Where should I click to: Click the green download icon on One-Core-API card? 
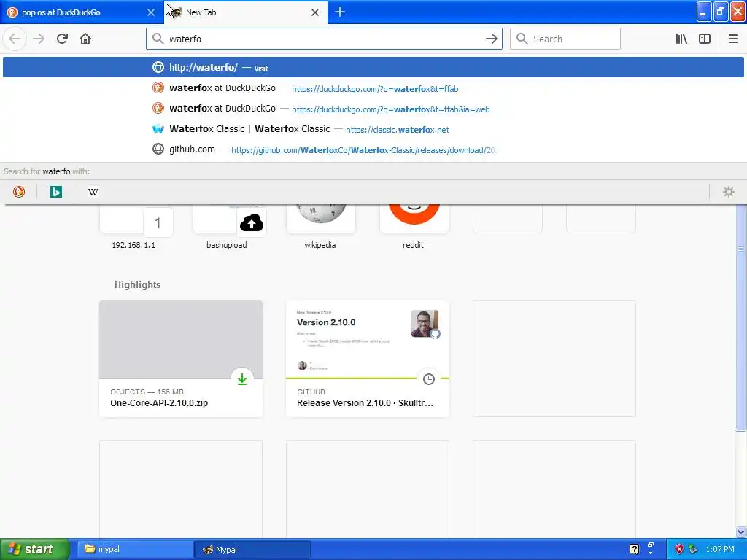point(242,379)
